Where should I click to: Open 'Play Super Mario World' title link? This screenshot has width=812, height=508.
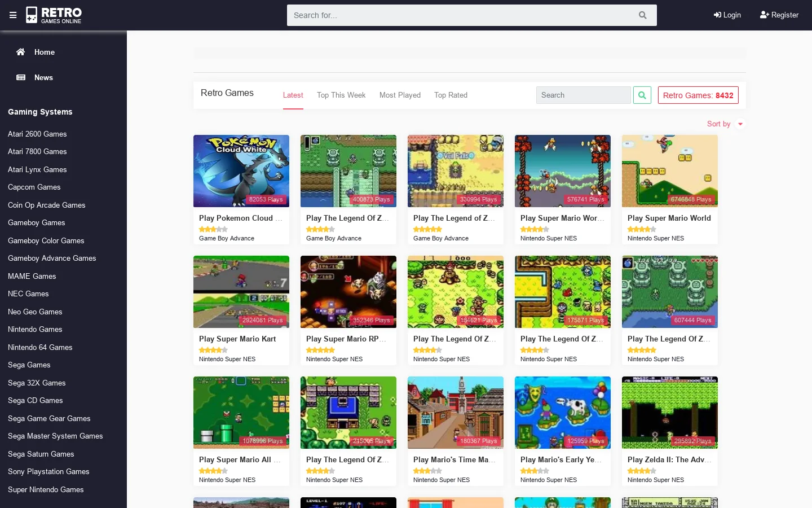click(x=669, y=218)
